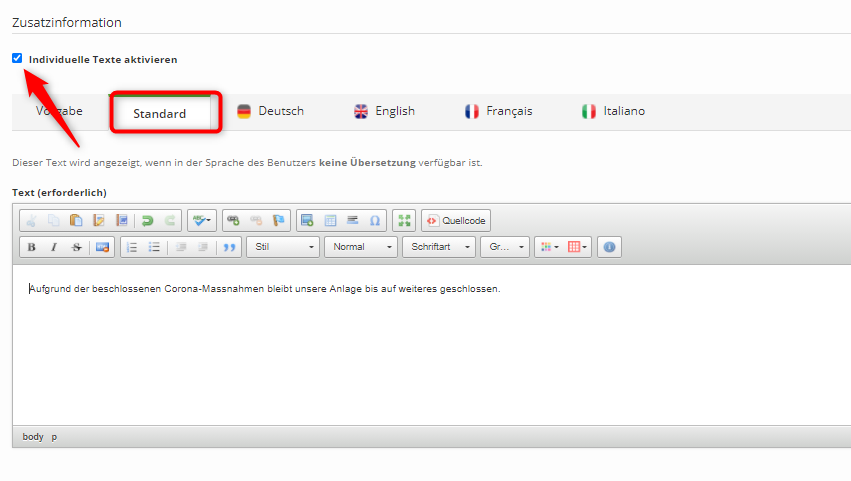Insert a special character (Omega icon)
The image size is (851, 481).
tap(375, 220)
